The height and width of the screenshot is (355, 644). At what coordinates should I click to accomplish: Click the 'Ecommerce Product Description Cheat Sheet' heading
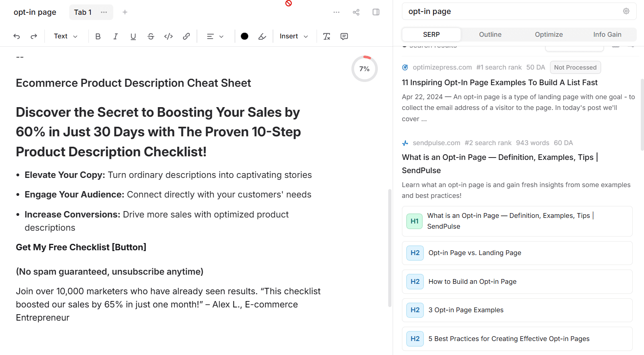click(133, 83)
